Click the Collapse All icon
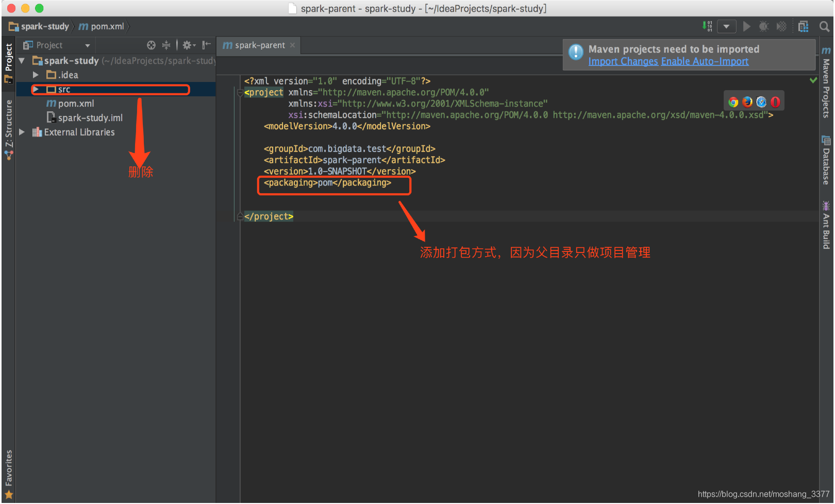The image size is (835, 504). 166,45
